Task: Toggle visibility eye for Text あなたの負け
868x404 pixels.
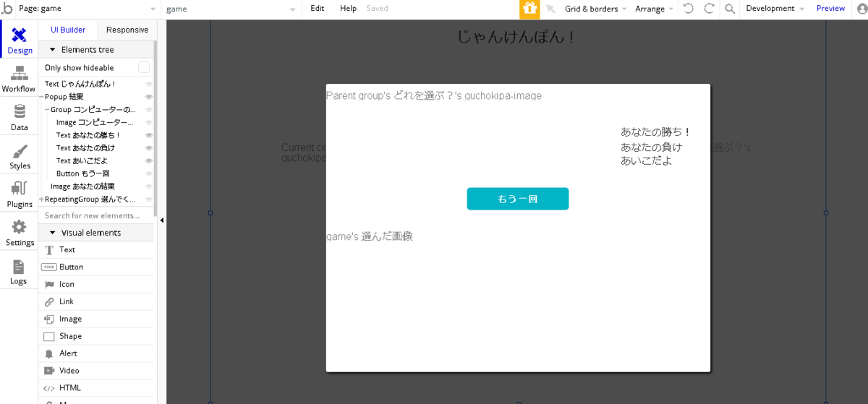Action: (149, 148)
